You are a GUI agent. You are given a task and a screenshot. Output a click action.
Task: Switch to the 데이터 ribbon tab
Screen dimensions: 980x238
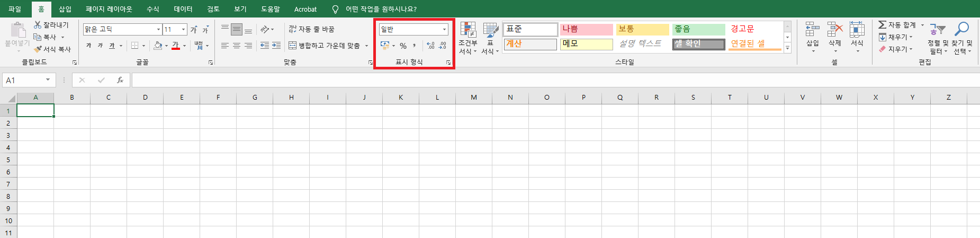pyautogui.click(x=183, y=9)
